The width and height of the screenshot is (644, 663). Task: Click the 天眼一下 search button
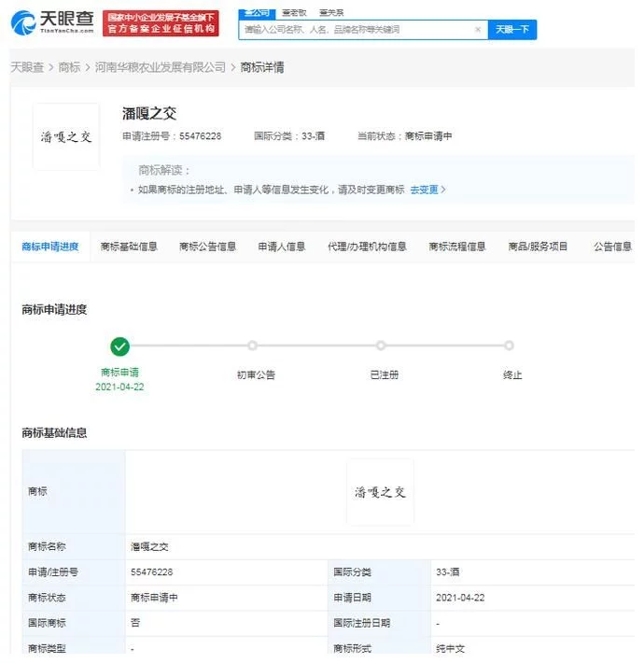[x=512, y=30]
